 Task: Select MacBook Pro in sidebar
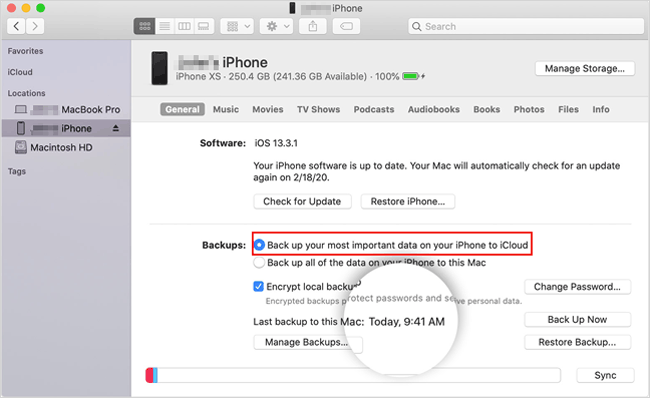(x=66, y=109)
